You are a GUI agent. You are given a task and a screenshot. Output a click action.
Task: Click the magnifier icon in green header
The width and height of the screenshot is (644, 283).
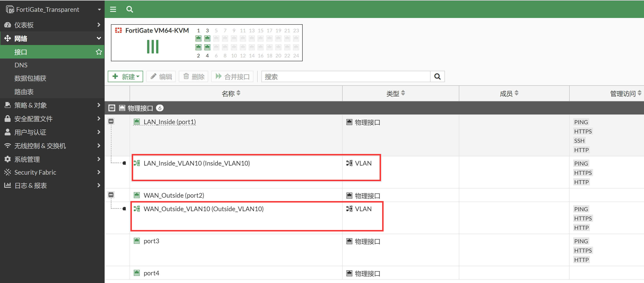130,9
